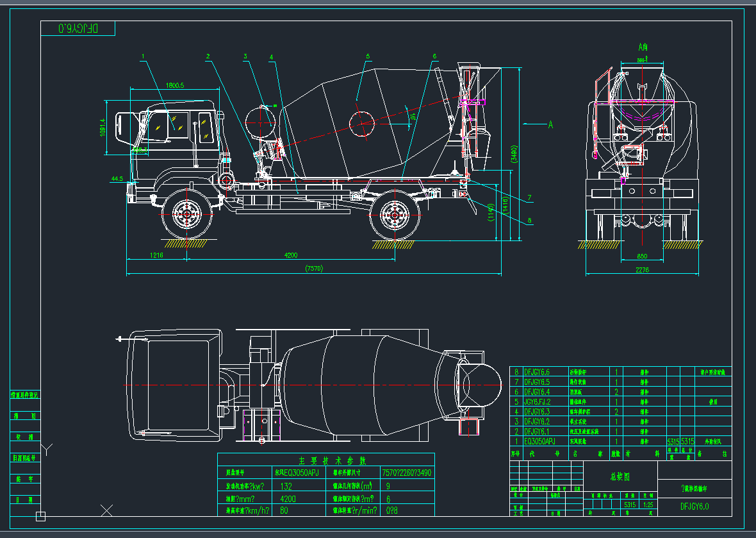Click the UCS origin square icon
This screenshot has width=756, height=538.
coord(41,515)
